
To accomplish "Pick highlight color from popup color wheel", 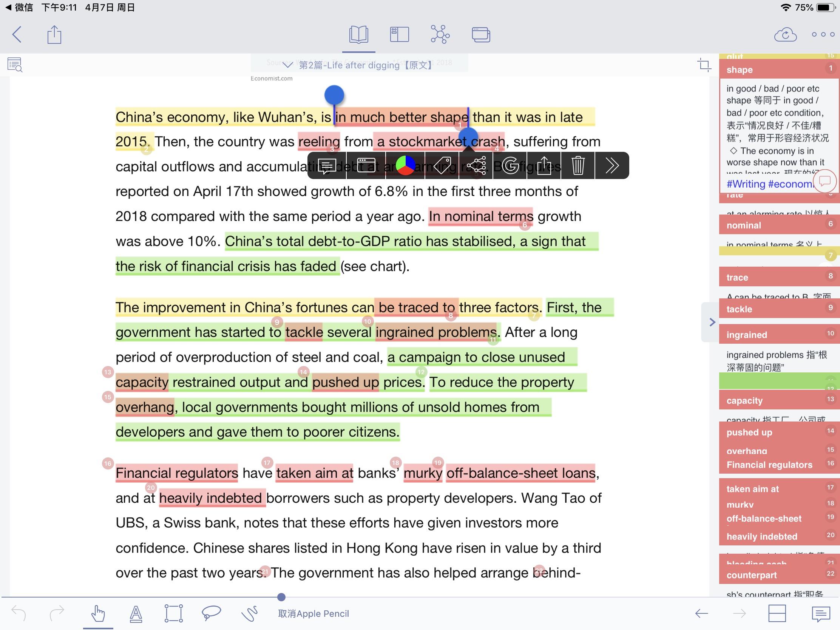I will point(405,165).
